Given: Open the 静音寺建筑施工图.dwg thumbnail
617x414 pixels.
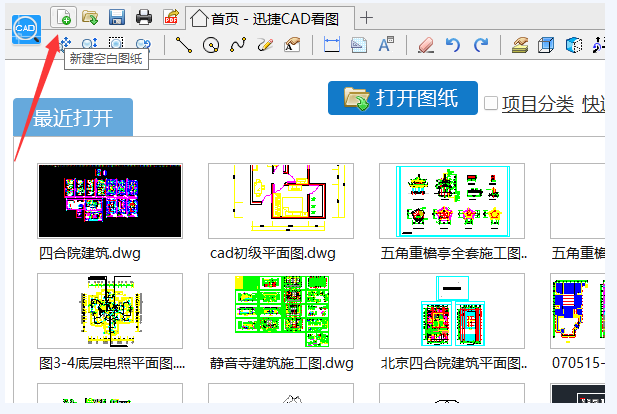Looking at the screenshot, I should [281, 311].
